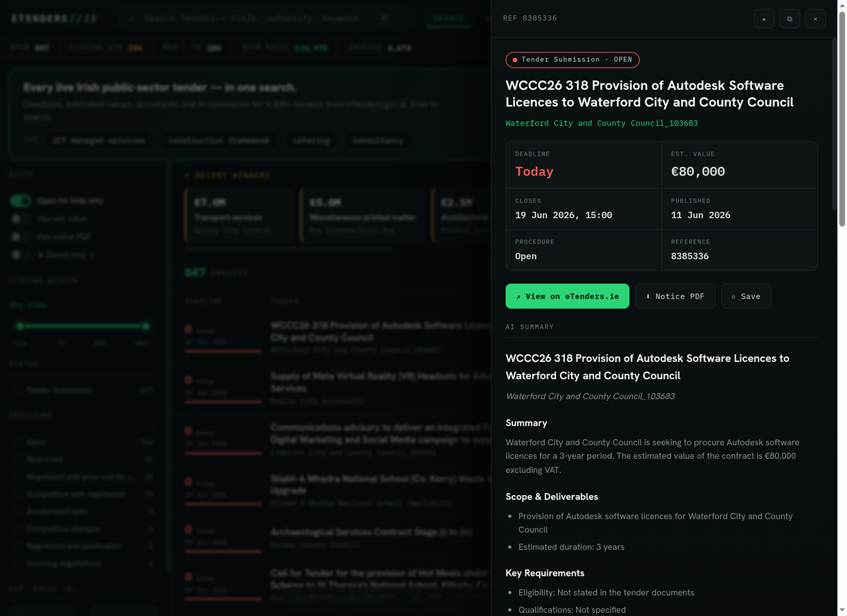Click the scrollbar up arrow at the top
The image size is (847, 616).
[842, 5]
